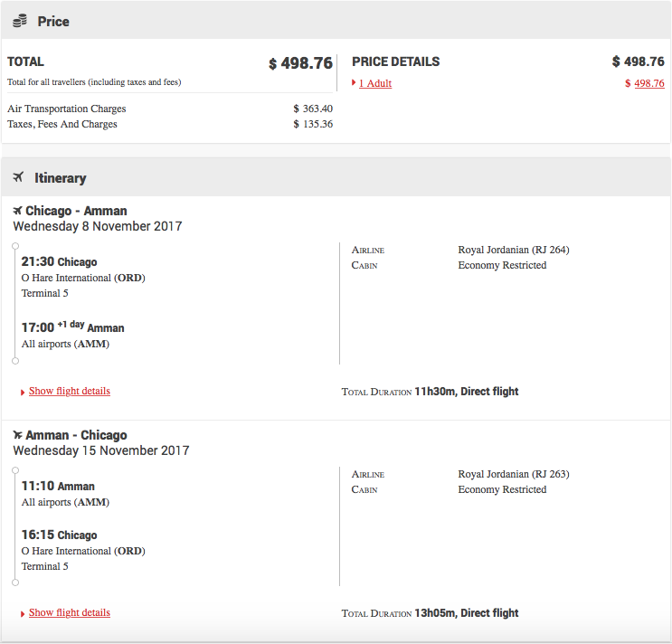Click the timeline circle below 17:00 Amman arrival
Image resolution: width=672 pixels, height=644 pixels.
click(x=15, y=361)
